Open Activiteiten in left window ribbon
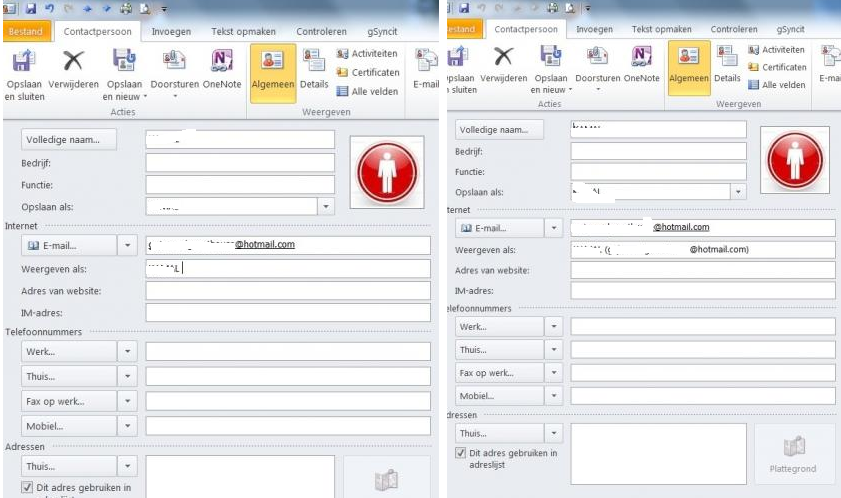 point(367,54)
